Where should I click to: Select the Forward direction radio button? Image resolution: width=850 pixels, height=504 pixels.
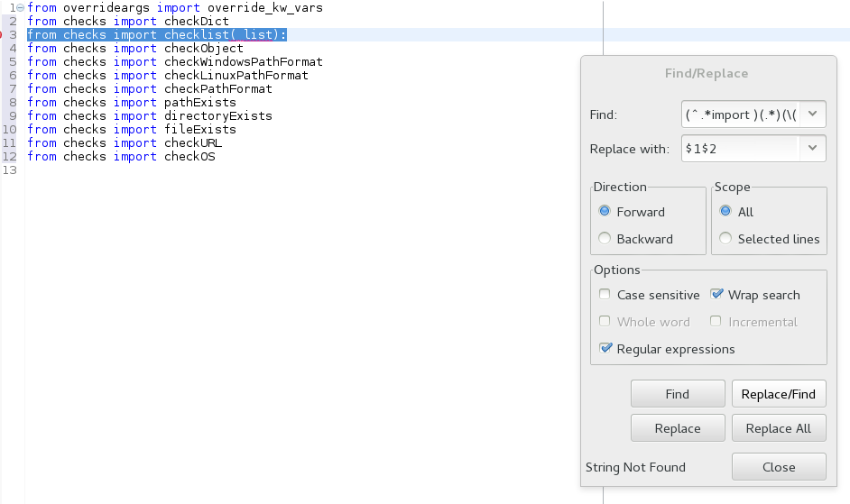coord(605,211)
